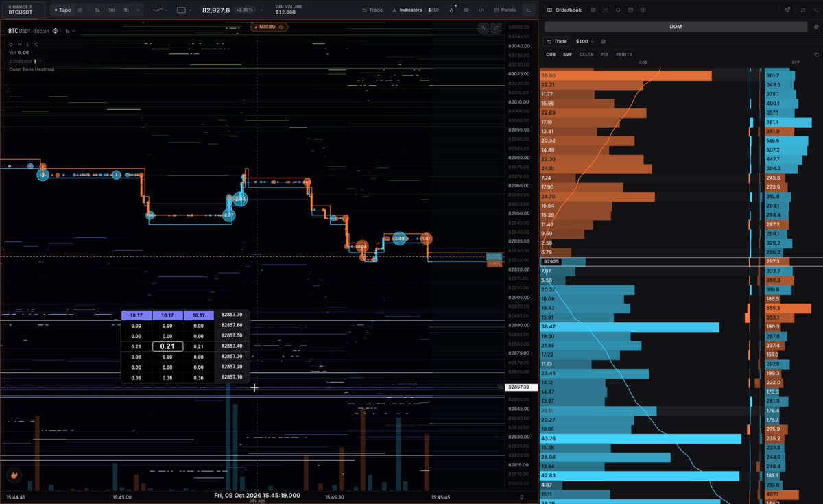Open DOM settings gear at the right
The image size is (823, 504).
coord(815,27)
